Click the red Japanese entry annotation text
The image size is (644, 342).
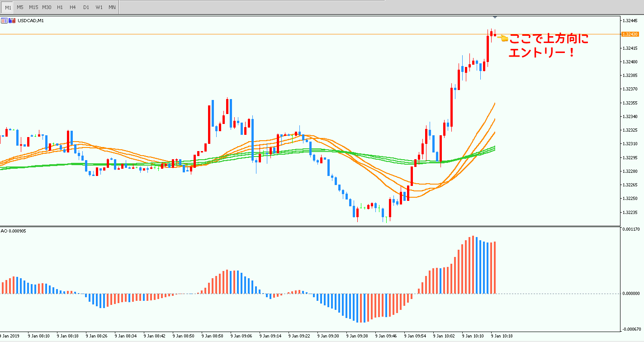pyautogui.click(x=548, y=46)
